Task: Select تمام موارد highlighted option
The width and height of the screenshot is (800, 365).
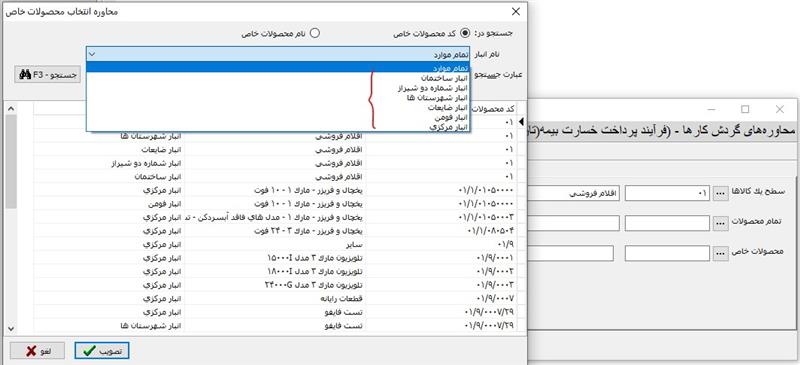Action: click(278, 68)
